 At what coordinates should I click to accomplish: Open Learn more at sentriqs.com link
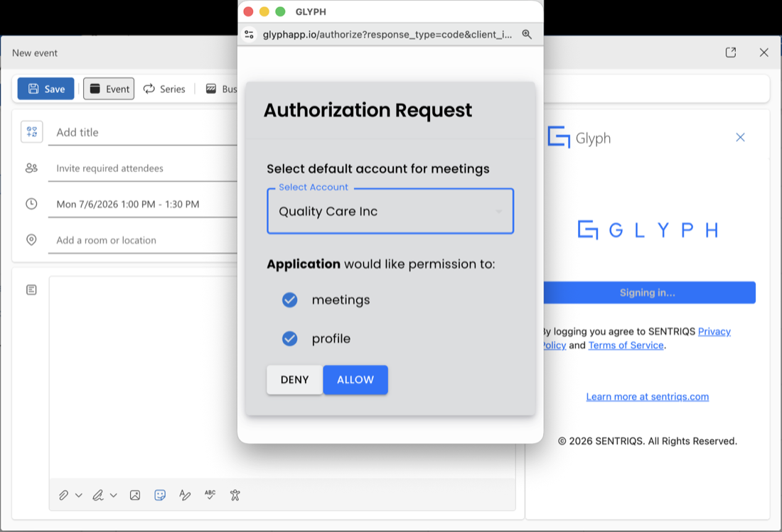(x=648, y=396)
